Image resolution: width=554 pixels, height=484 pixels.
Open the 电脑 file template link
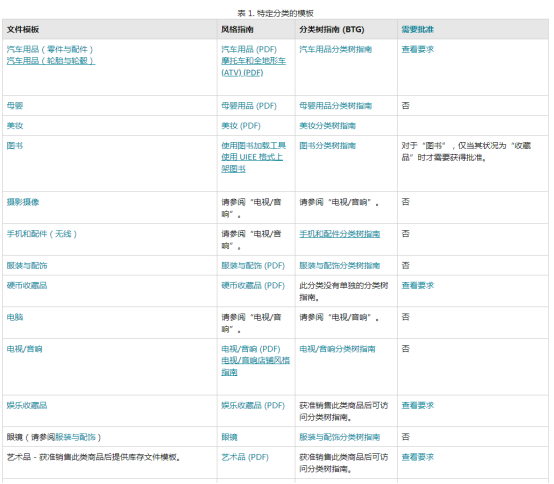coord(15,317)
